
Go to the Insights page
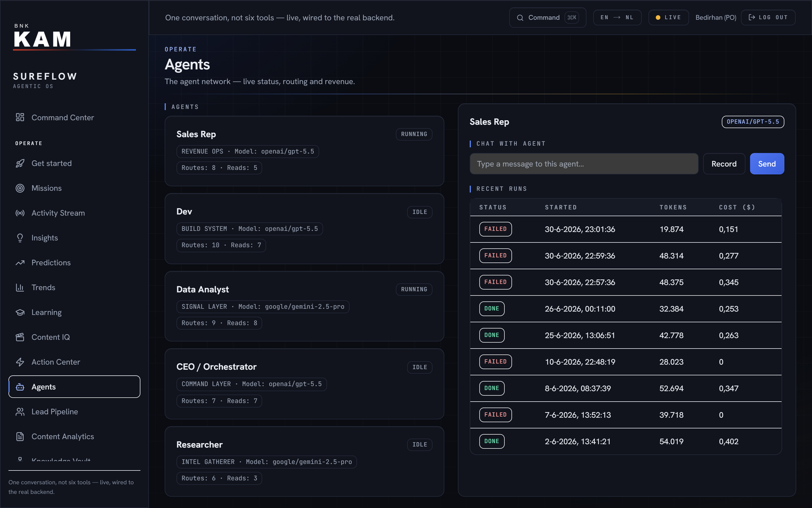(74, 238)
